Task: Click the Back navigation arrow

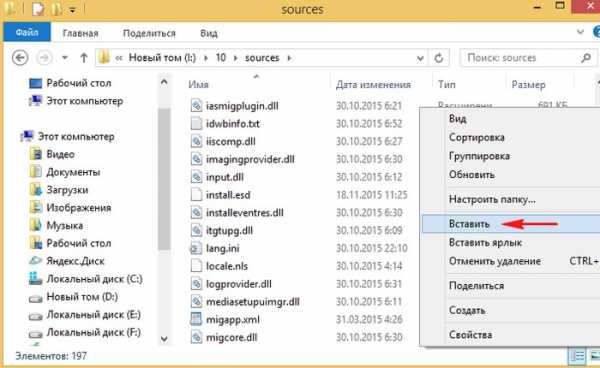Action: point(20,58)
